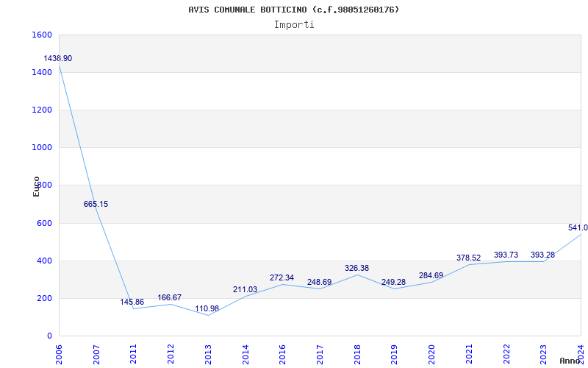
Task: Click the y-axis value 1000
Action: (x=43, y=148)
